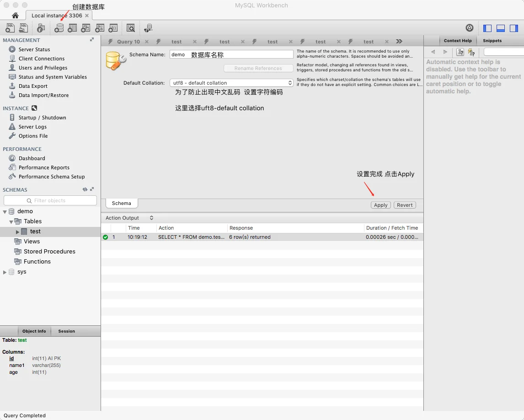Viewport: 524px width, 420px height.
Task: Select Stored Procedures in schema tree
Action: coord(49,252)
